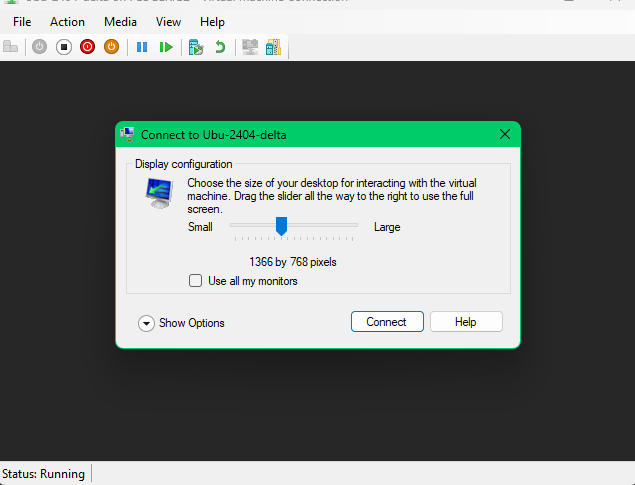Expand Show Options in the connect dialog

147,323
